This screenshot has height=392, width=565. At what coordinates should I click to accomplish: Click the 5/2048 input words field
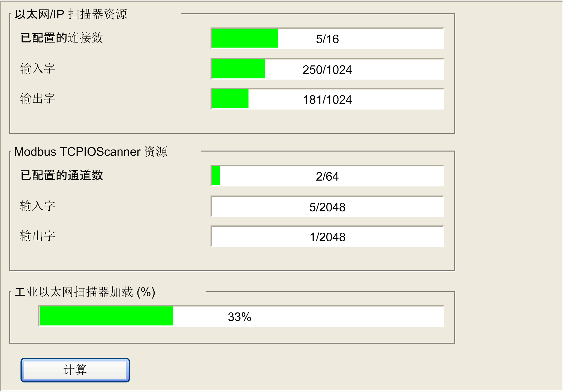point(327,207)
